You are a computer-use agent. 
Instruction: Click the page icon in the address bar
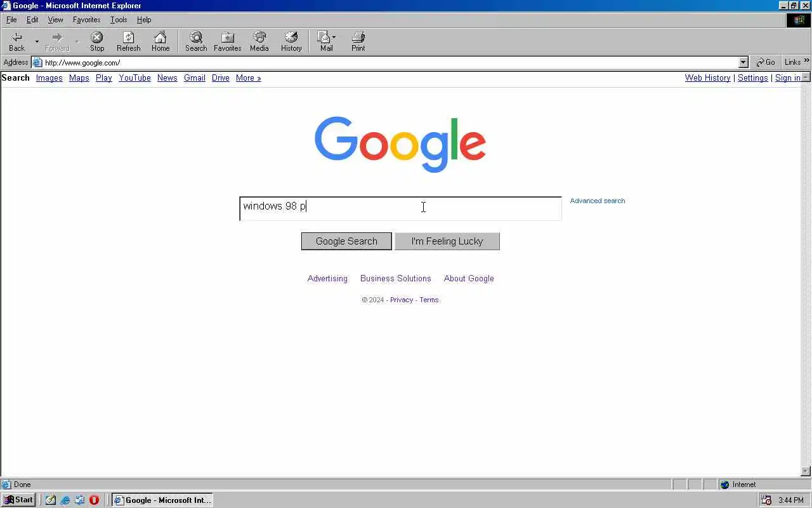[37, 62]
